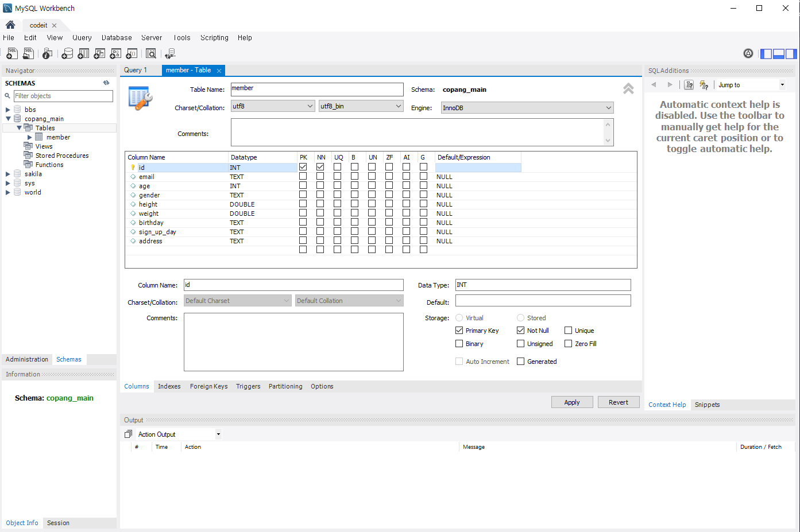
Task: Go forward in SQL Additions help
Action: (x=670, y=84)
